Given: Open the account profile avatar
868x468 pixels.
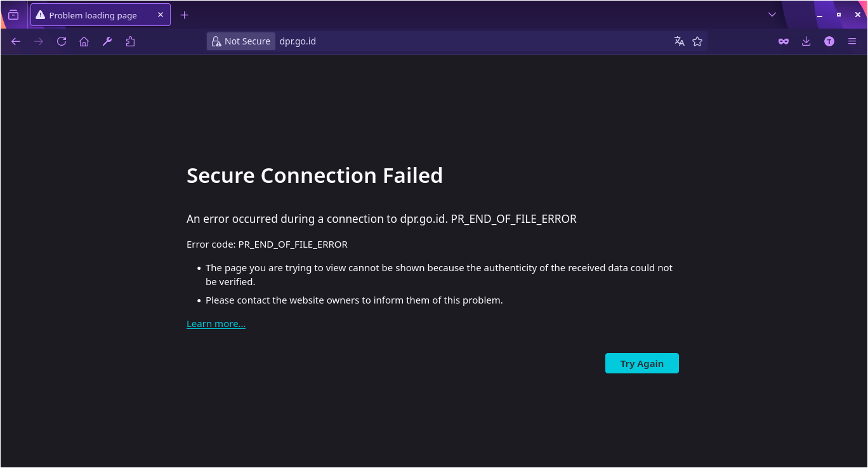Looking at the screenshot, I should click(829, 41).
